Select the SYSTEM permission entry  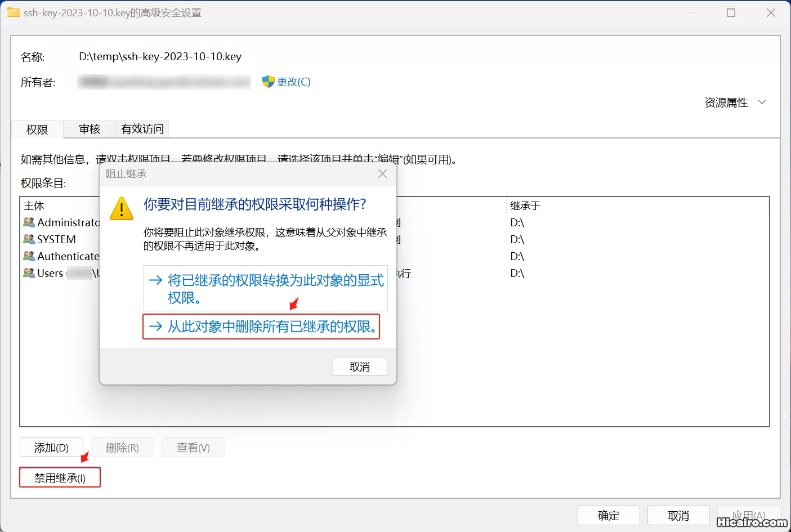coord(394,239)
